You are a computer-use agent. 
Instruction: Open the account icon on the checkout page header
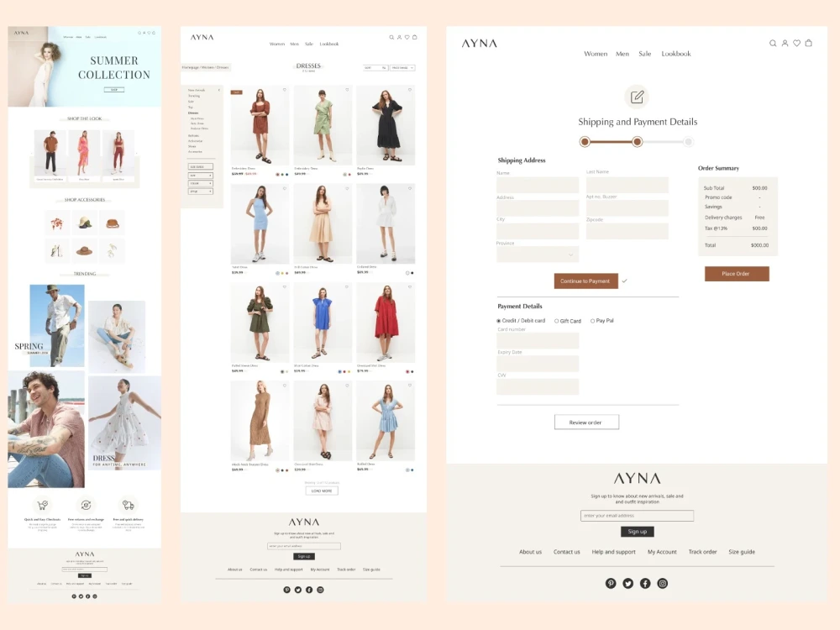785,44
